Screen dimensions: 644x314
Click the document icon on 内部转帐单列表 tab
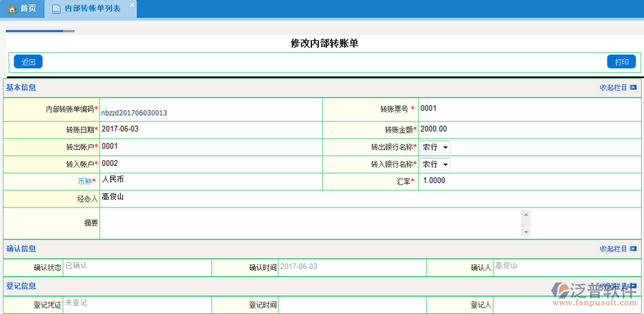pos(57,9)
